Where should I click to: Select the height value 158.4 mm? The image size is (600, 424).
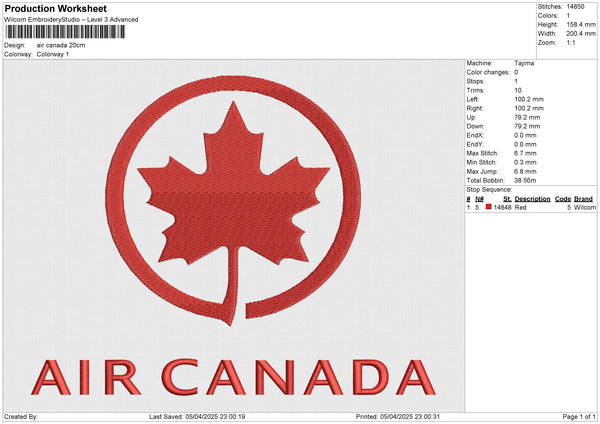click(581, 24)
